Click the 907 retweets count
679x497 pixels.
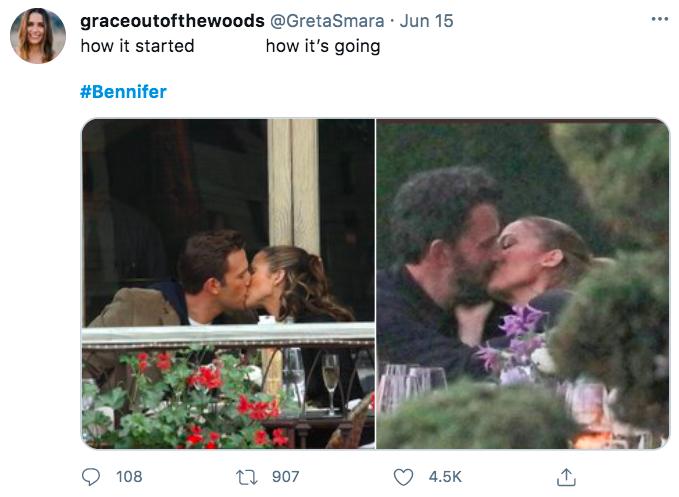click(x=285, y=477)
